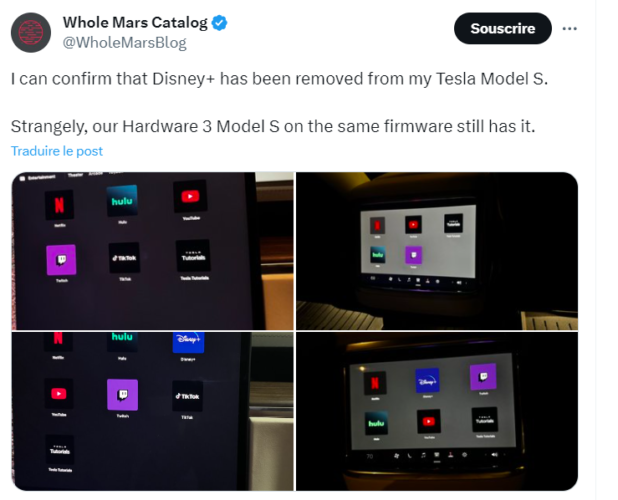Click the Whole Mars Catalog display name
This screenshot has width=618, height=500.
(135, 22)
